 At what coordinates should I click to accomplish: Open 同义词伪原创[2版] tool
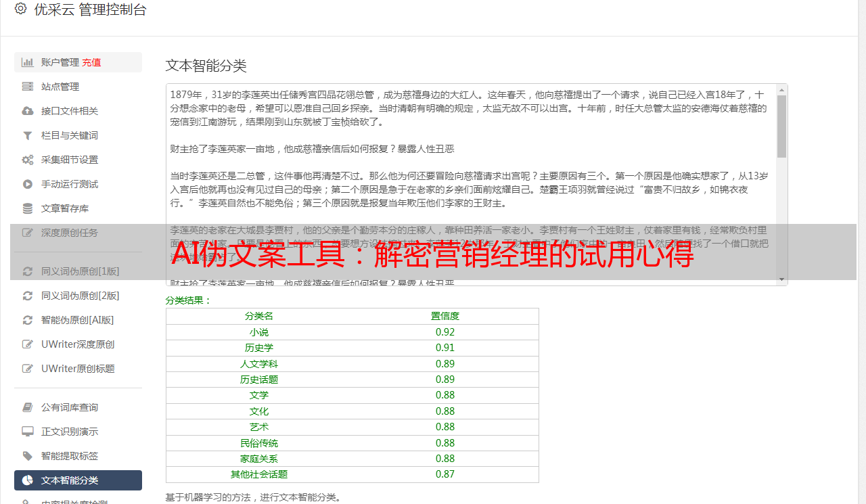(x=78, y=296)
